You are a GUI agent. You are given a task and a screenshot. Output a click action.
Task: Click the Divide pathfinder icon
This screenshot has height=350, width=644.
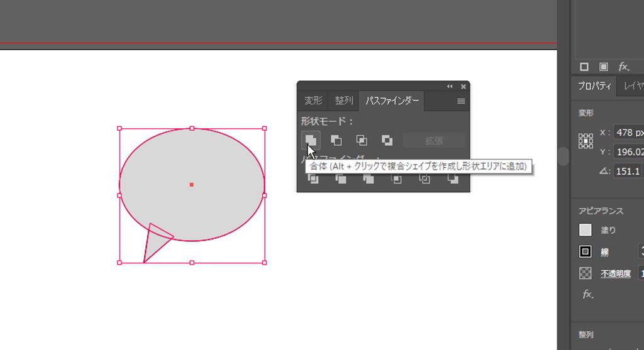pos(313,180)
